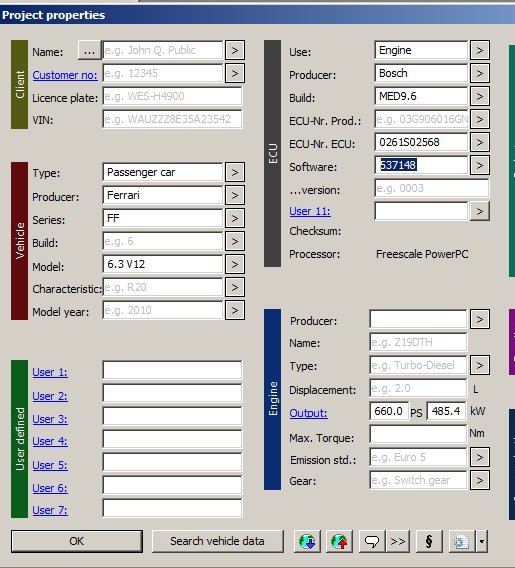Viewport: 515px width, 568px height.
Task: Click the ...version input field
Action: tap(432, 188)
